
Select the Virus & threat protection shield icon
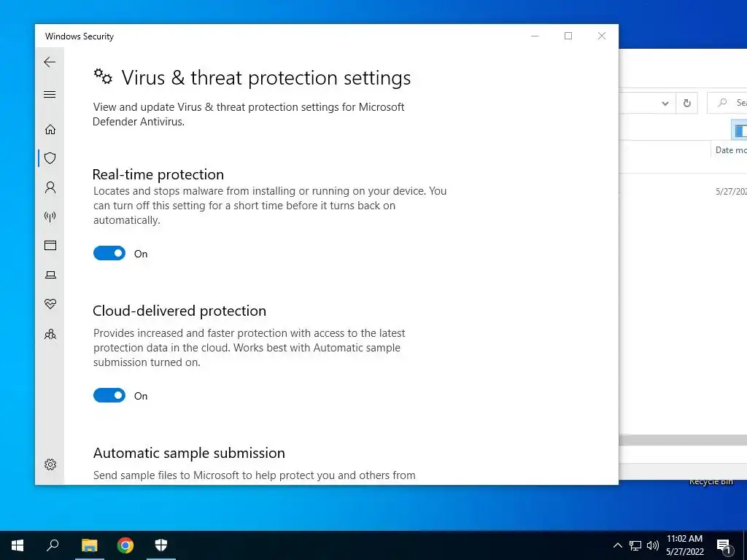(50, 158)
